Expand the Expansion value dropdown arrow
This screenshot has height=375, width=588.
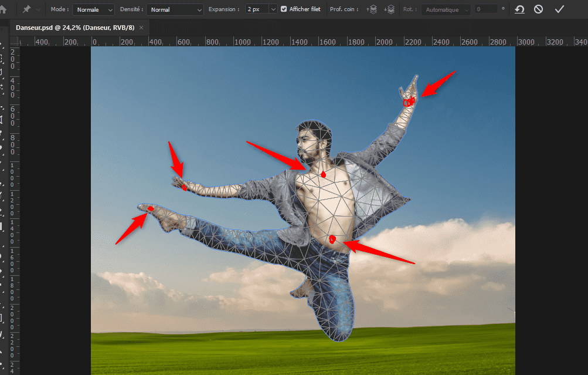click(273, 9)
